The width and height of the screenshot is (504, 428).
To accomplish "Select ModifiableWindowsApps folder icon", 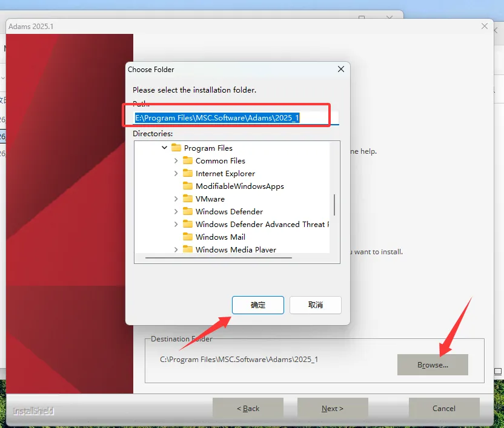I will (x=188, y=186).
